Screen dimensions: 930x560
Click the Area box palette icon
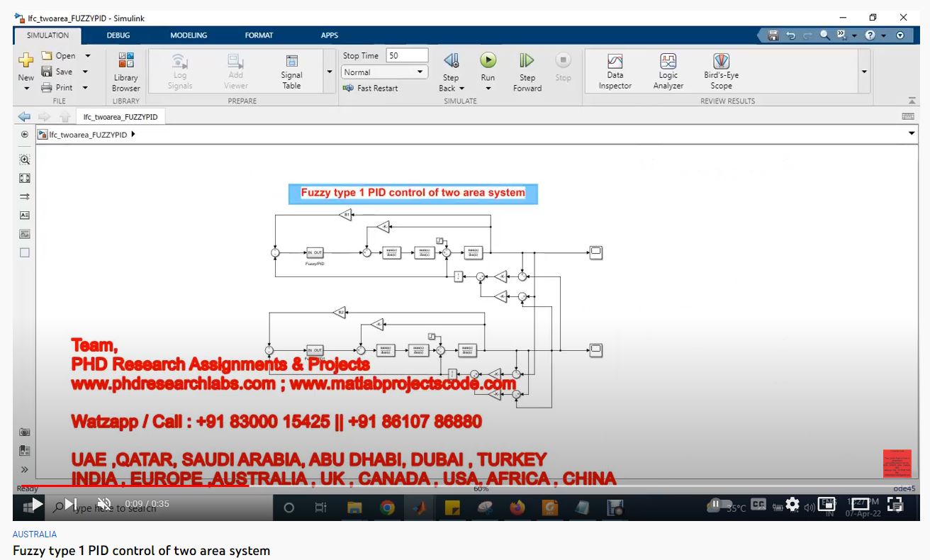25,252
